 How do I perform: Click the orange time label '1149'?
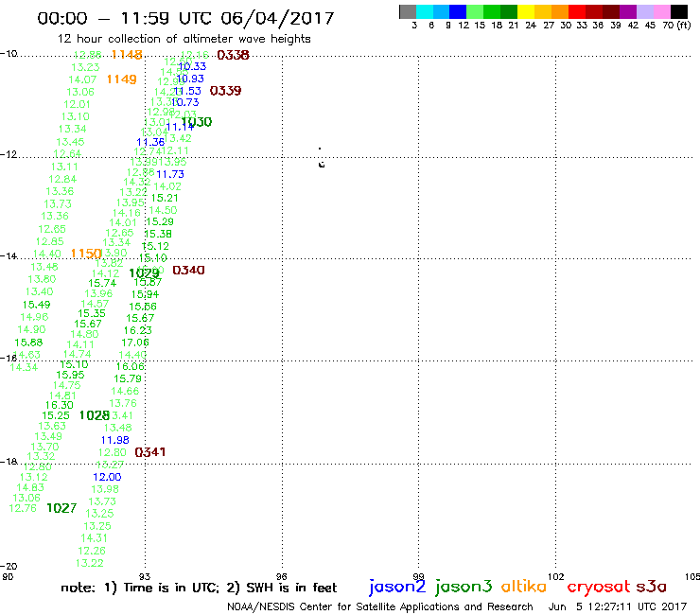tap(121, 79)
